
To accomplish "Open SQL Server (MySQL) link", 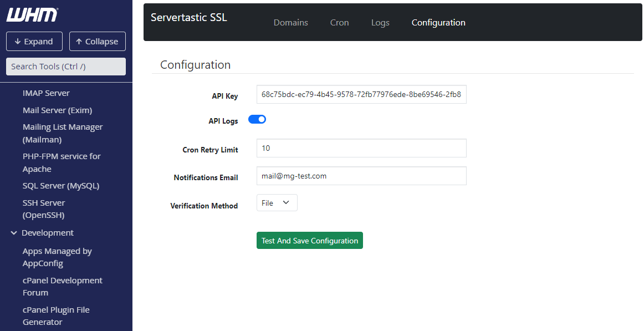I will pyautogui.click(x=61, y=186).
